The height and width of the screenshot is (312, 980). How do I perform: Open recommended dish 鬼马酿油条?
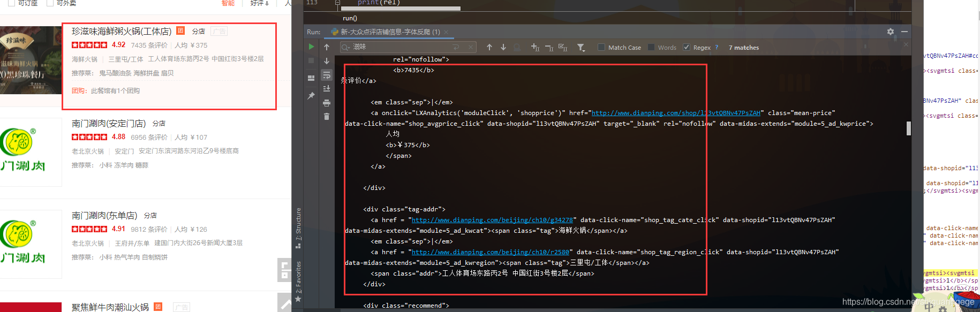click(x=115, y=73)
